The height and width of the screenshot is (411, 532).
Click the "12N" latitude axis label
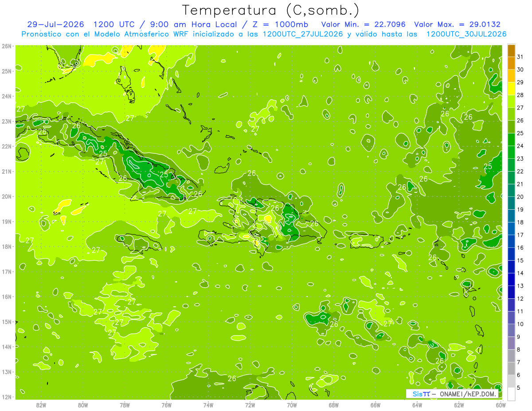point(7,397)
